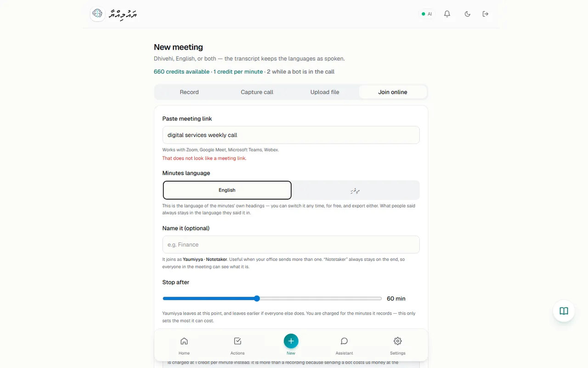Viewport: 588px width, 368px height.
Task: Click the sign out icon
Action: click(x=486, y=14)
